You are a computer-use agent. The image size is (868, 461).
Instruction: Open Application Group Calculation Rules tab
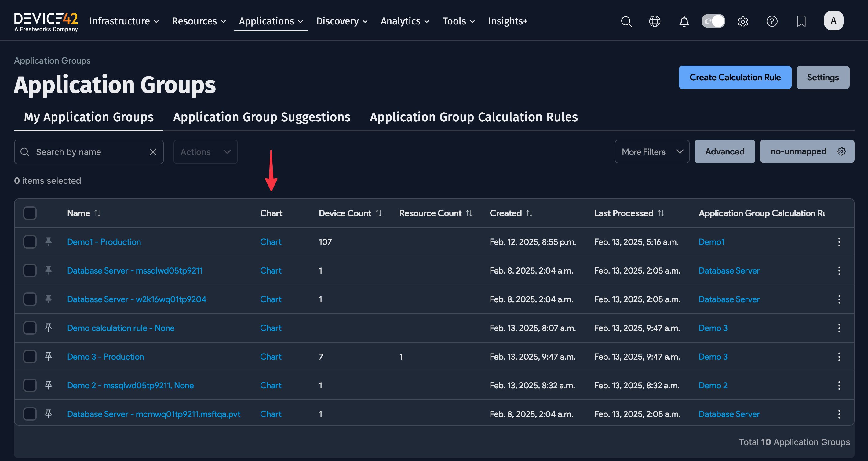[x=473, y=117]
